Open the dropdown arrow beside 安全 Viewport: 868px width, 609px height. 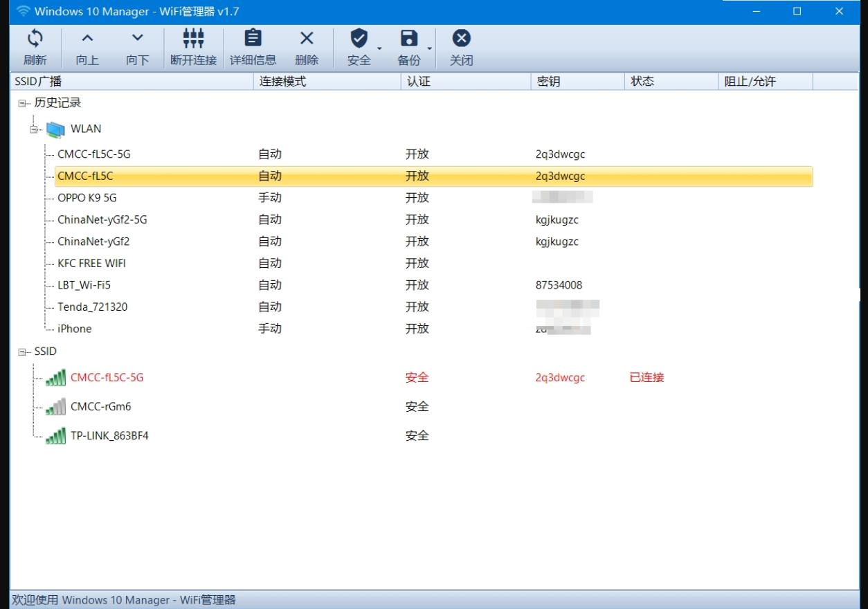tap(379, 48)
